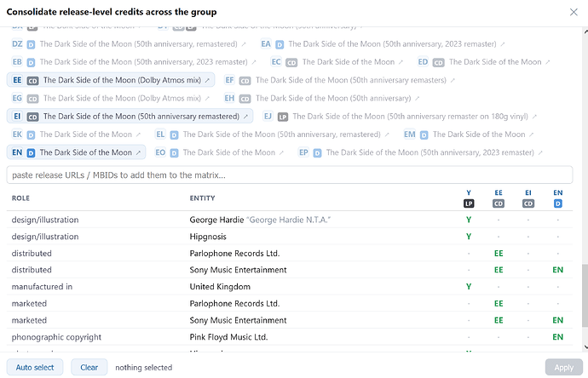
Task: Toggle the EE Dolby Atmos mix release chip
Action: click(111, 80)
